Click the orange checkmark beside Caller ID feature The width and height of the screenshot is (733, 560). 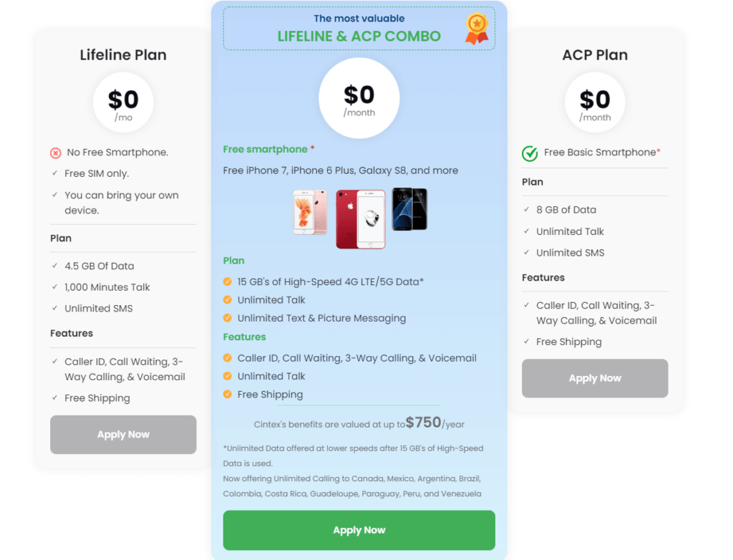(228, 358)
